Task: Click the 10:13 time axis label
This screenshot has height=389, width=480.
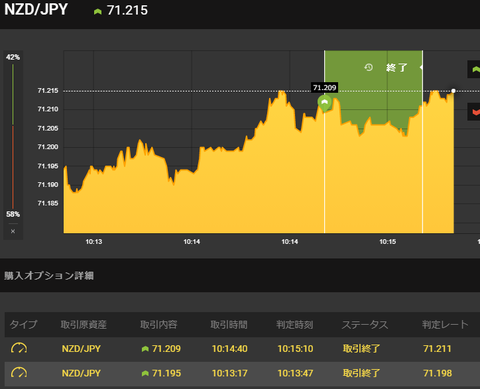Action: [x=94, y=242]
